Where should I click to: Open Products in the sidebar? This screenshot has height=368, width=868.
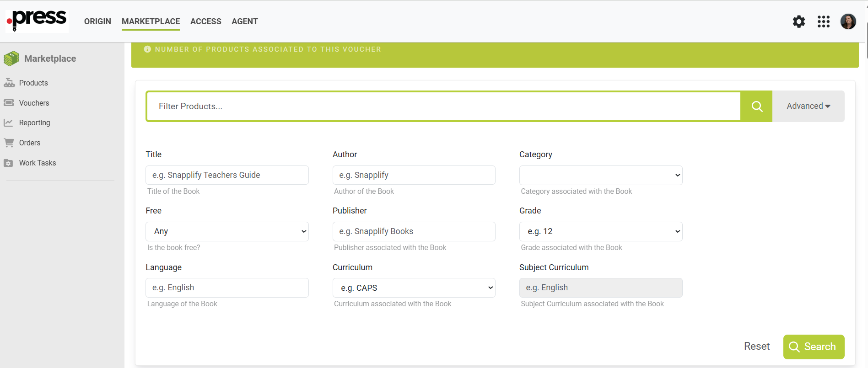click(x=33, y=83)
